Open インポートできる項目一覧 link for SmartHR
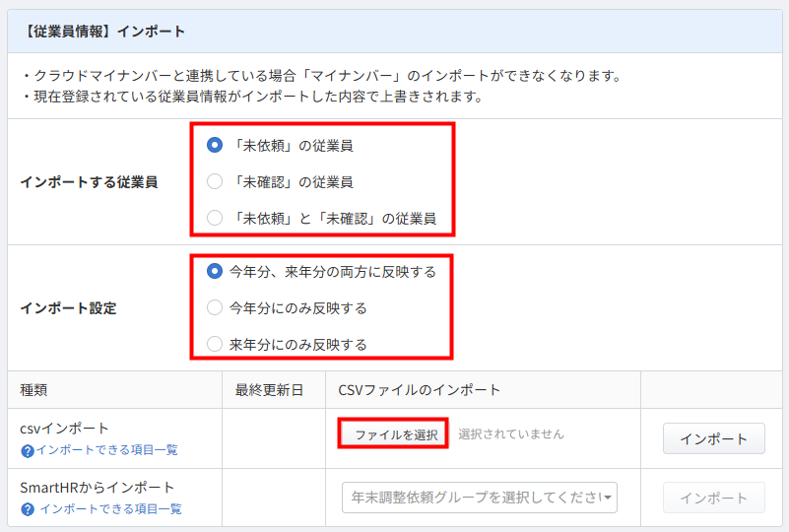 click(110, 509)
